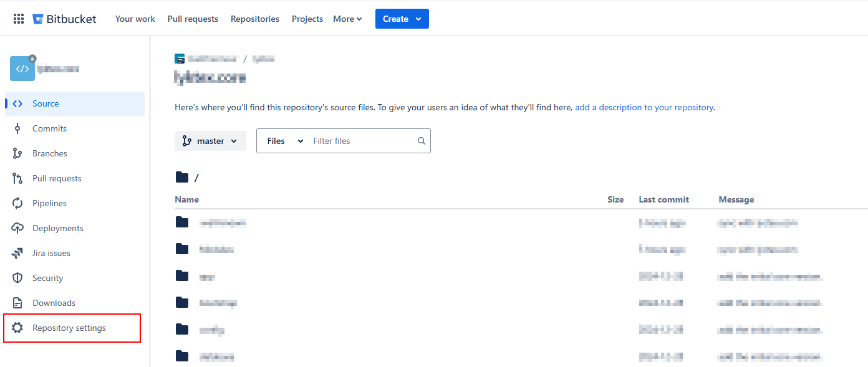This screenshot has height=367, width=868.
Task: Click the Jira issues icon
Action: click(17, 253)
